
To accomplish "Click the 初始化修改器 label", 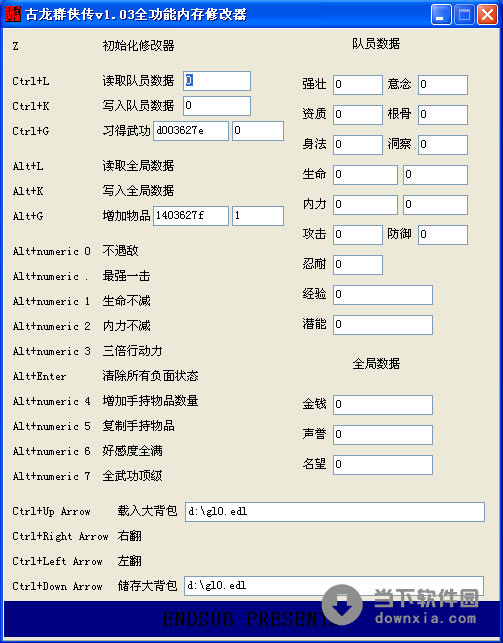I will pyautogui.click(x=139, y=46).
